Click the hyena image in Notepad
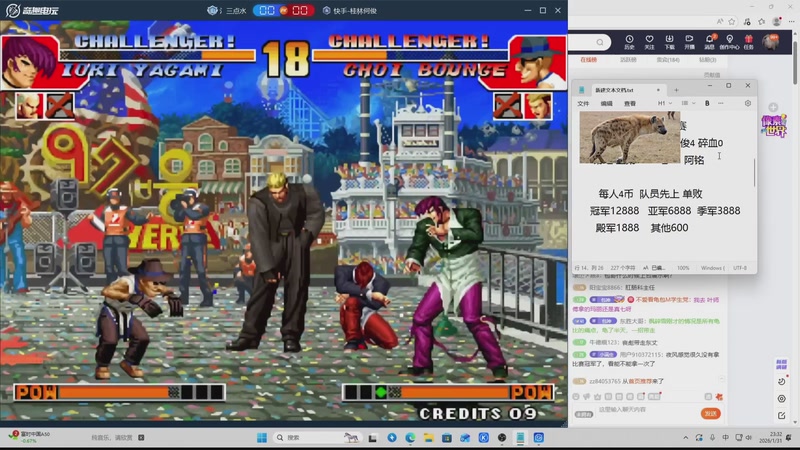This screenshot has width=800, height=450. (629, 137)
